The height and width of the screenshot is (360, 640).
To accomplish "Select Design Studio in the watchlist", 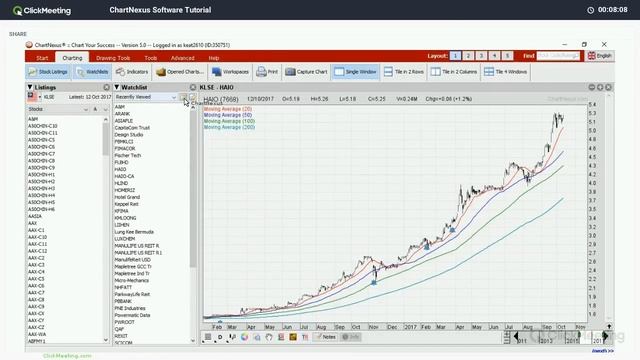I will point(129,135).
